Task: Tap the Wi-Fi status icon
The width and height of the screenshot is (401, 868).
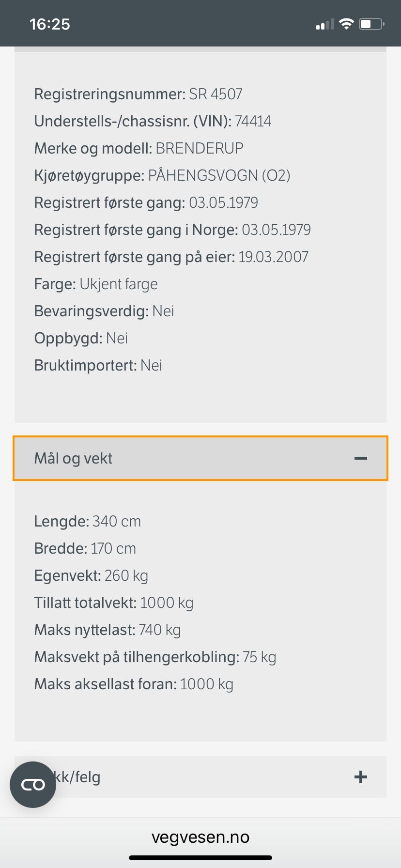Action: 346,24
